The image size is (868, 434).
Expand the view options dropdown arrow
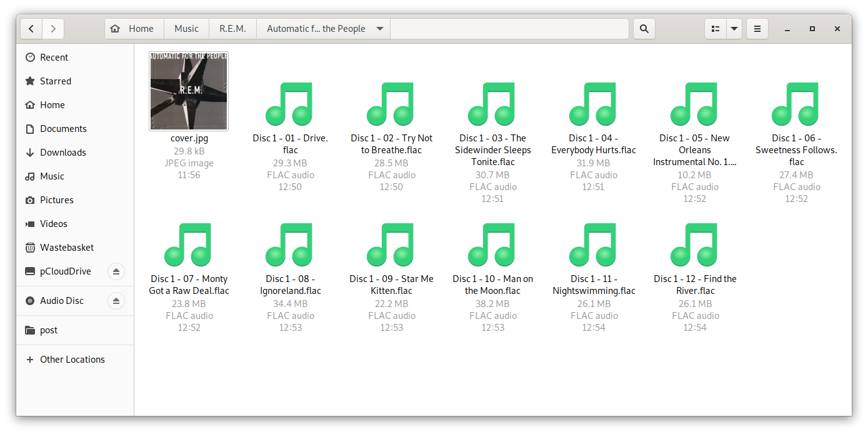[x=734, y=29]
